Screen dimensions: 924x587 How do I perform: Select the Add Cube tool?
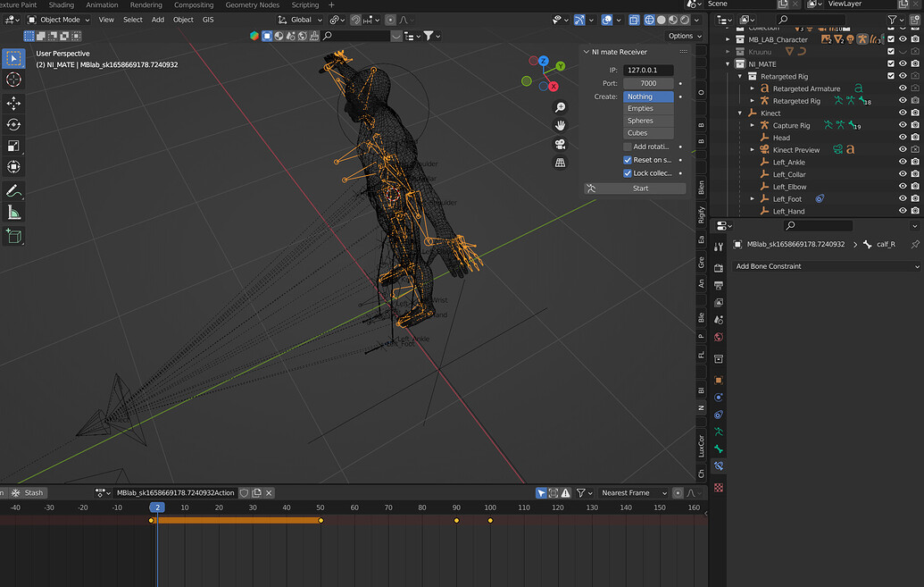tap(13, 236)
